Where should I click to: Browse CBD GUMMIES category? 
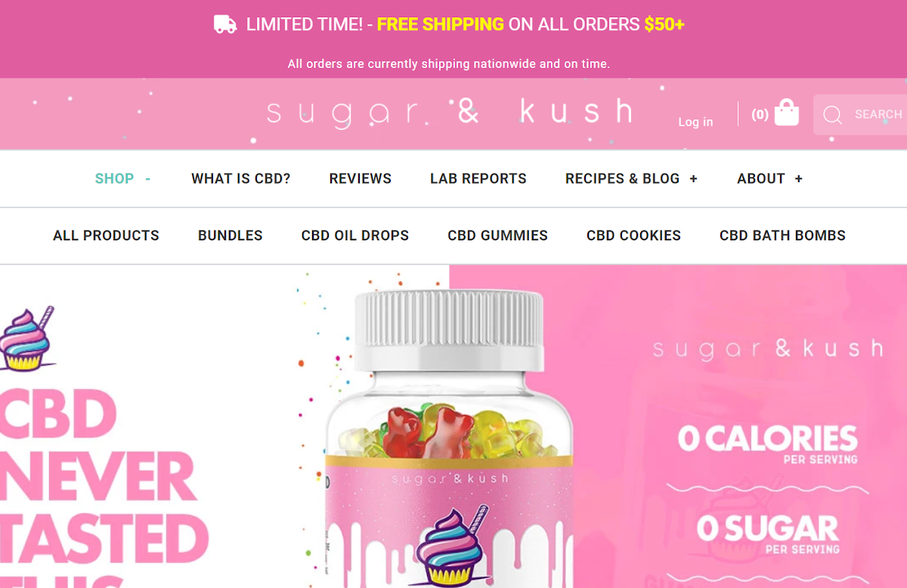click(x=497, y=235)
